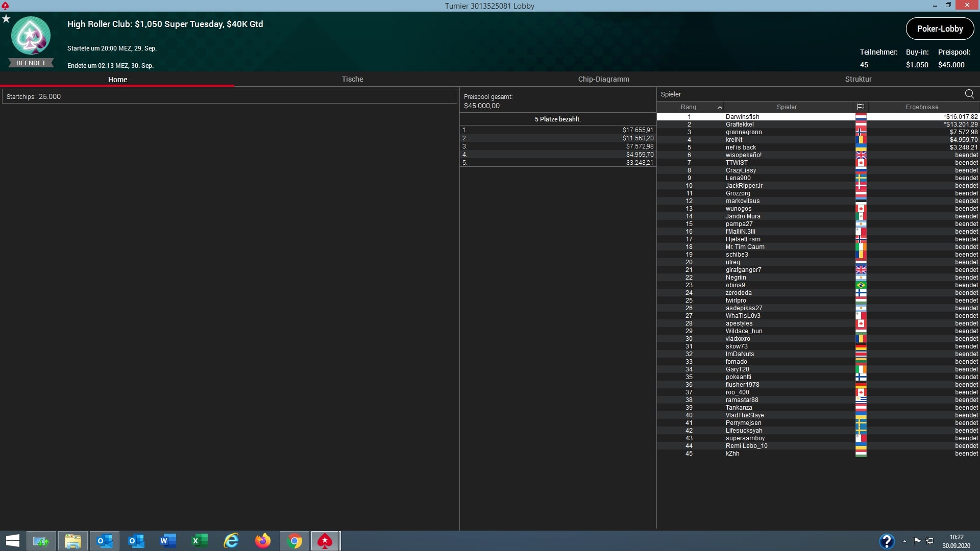This screenshot has height=551, width=980.
Task: Click the player search magnifier icon
Action: (969, 94)
